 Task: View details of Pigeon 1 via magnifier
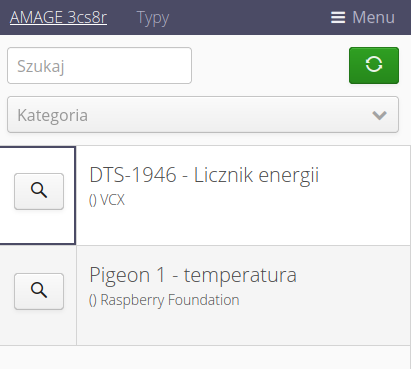[39, 291]
